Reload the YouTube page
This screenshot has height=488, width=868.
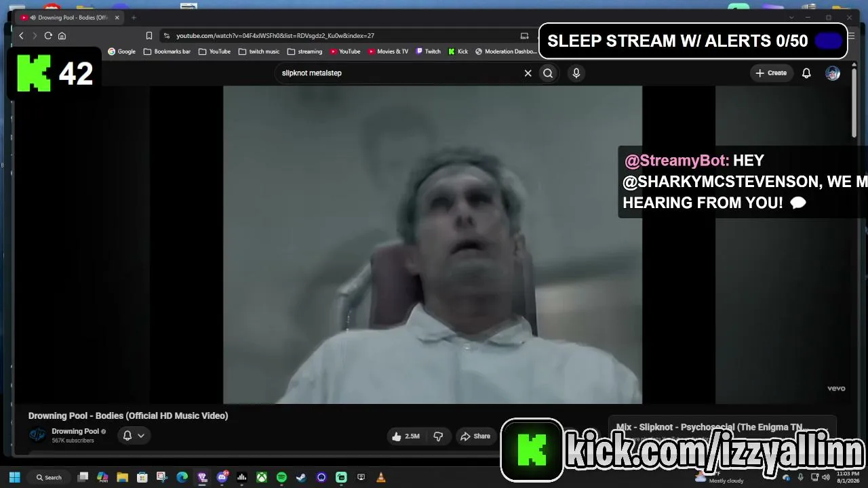[48, 36]
